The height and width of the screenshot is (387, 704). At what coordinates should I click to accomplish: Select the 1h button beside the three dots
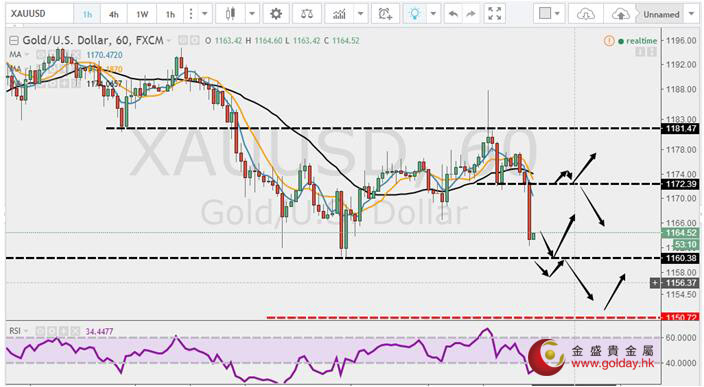(x=170, y=14)
